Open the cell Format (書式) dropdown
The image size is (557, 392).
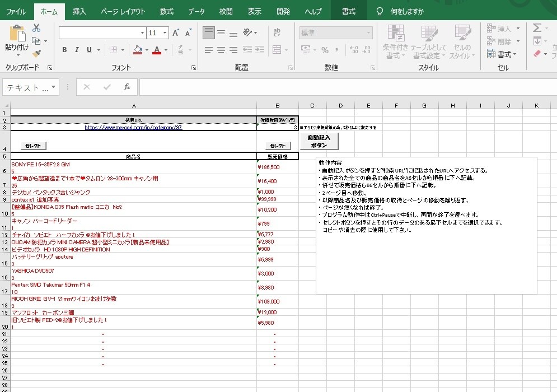coord(502,54)
